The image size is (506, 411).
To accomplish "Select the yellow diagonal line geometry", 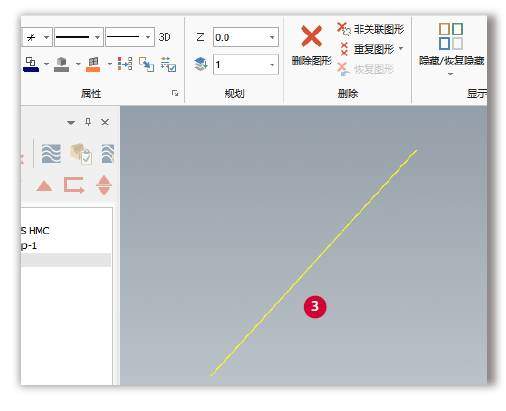I will tap(313, 263).
